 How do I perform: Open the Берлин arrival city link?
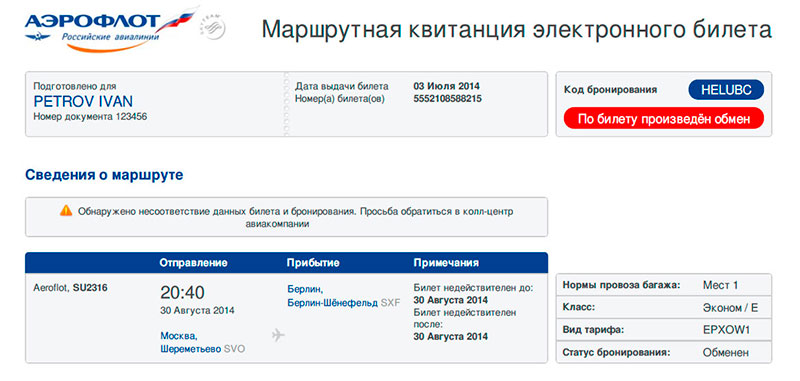305,289
